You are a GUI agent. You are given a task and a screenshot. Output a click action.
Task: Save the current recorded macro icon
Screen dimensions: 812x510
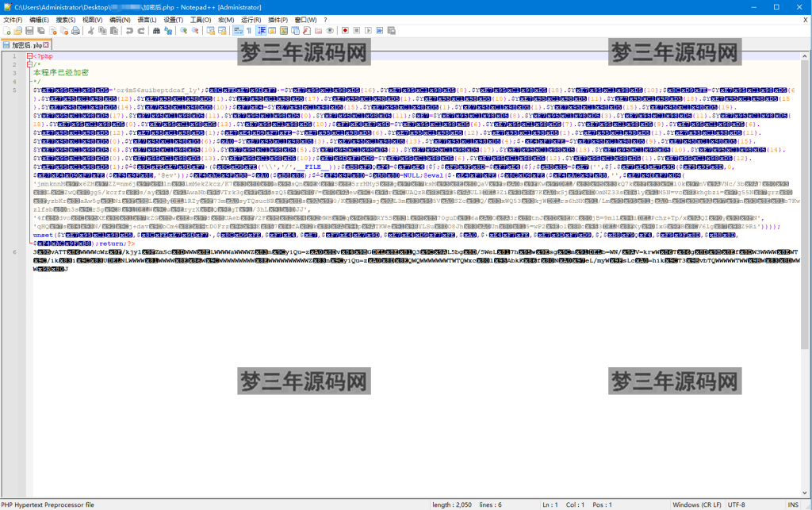point(392,31)
